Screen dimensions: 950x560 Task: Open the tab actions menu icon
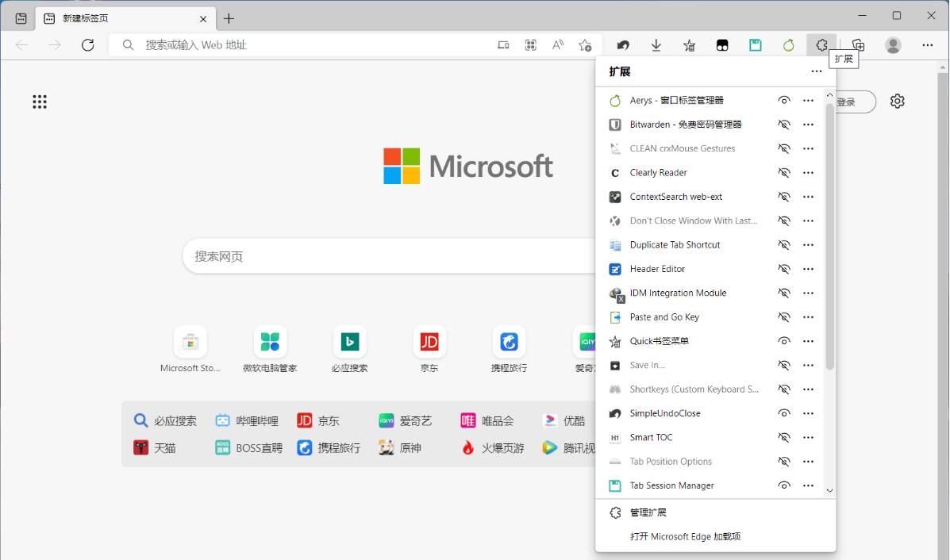21,18
